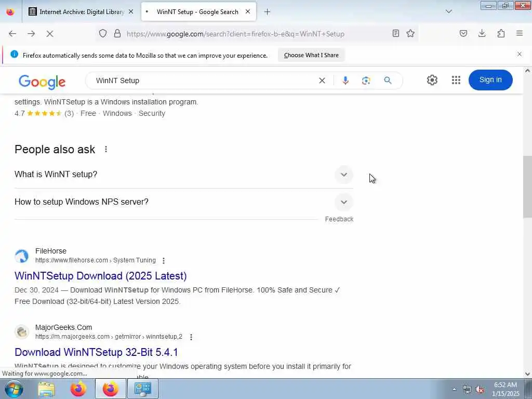532x399 pixels.
Task: Expand What is WinNT setup question
Action: (183, 175)
